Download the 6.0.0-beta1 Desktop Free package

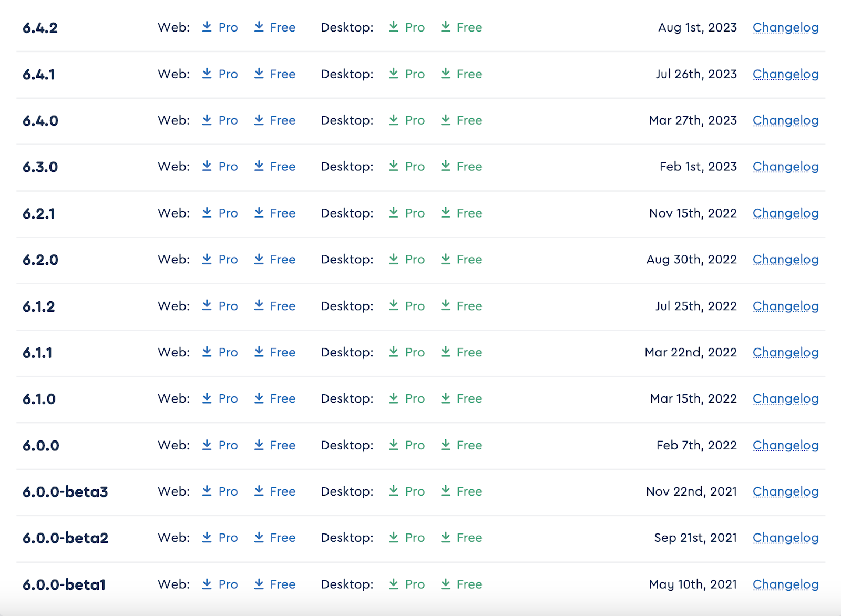coord(461,584)
